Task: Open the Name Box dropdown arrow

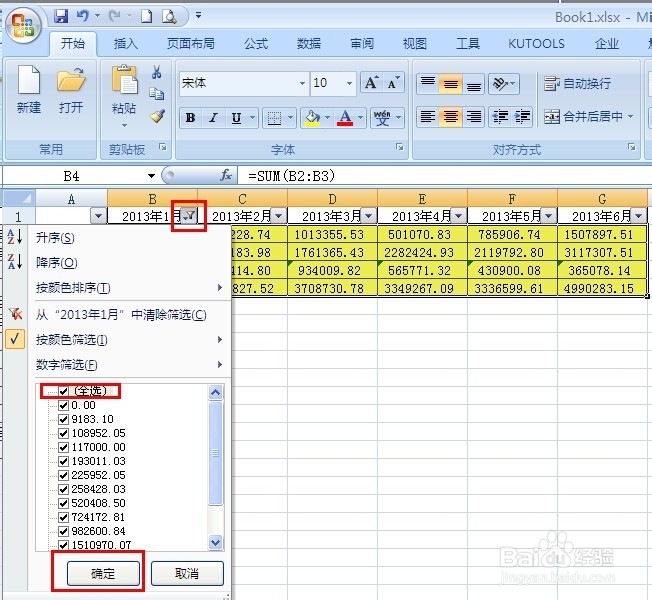Action: click(151, 176)
